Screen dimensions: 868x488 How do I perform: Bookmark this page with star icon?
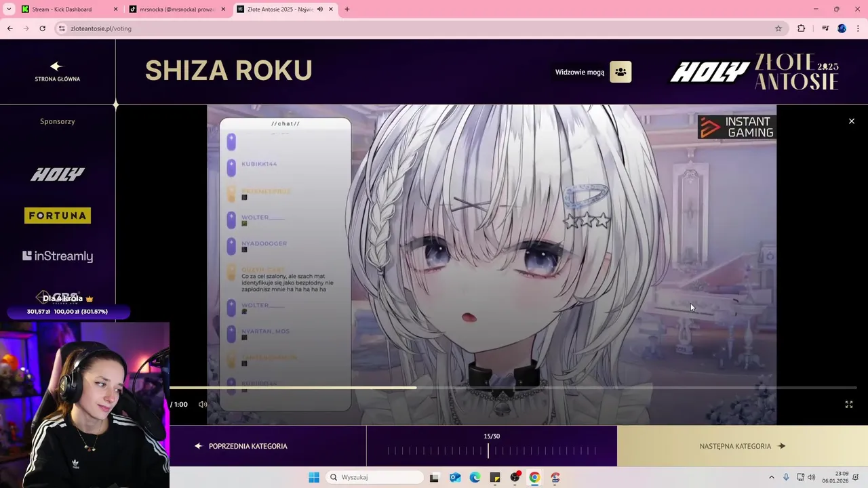pos(778,28)
